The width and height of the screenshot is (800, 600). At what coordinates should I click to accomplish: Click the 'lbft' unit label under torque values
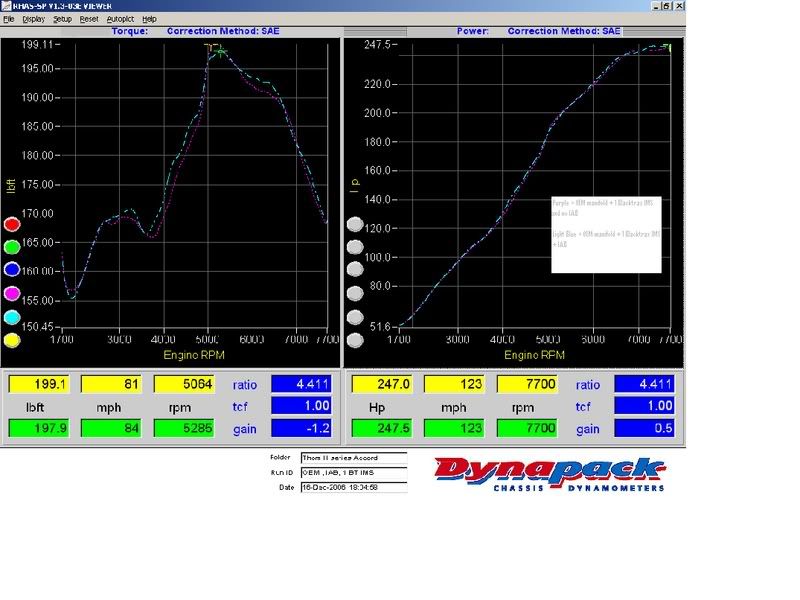pos(35,408)
